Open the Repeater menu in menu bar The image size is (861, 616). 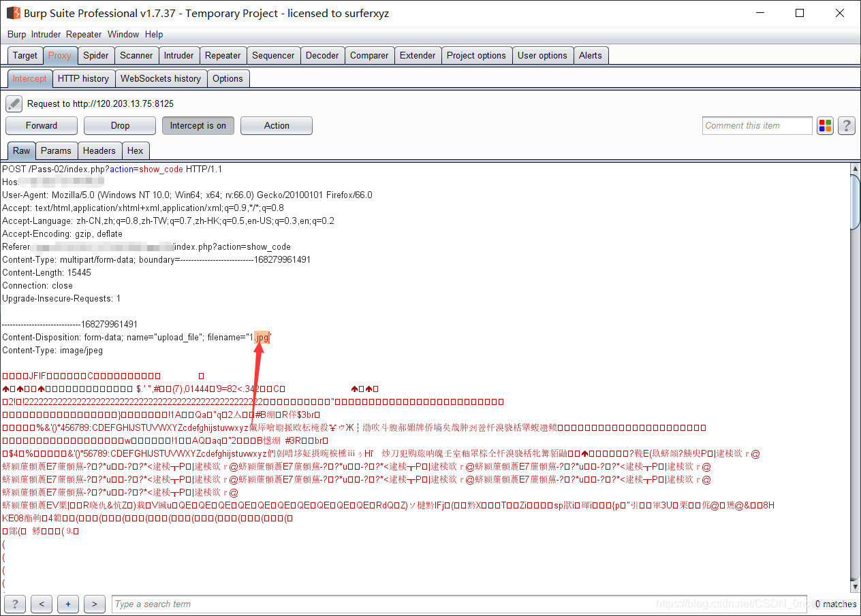coord(84,34)
